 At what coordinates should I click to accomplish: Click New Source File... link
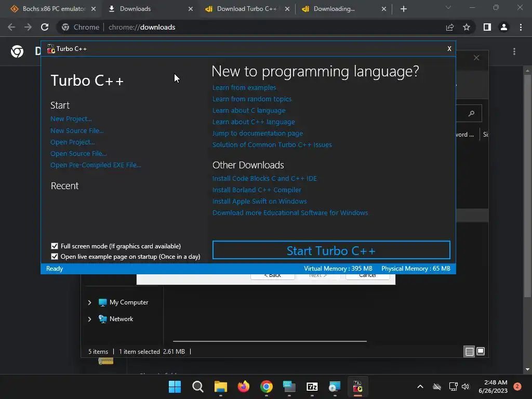(77, 130)
